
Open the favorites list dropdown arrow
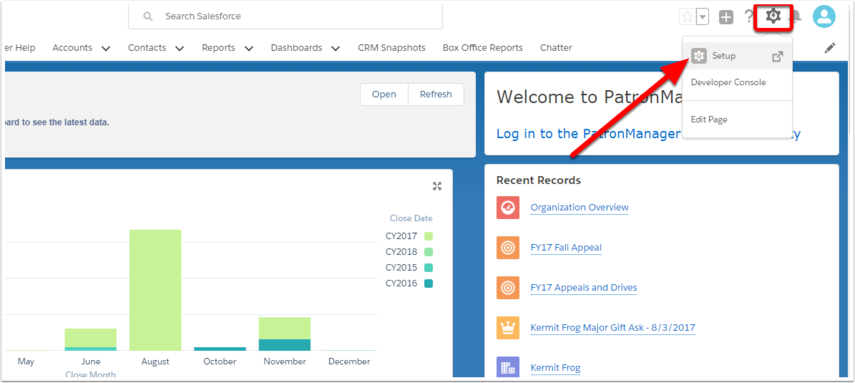702,17
